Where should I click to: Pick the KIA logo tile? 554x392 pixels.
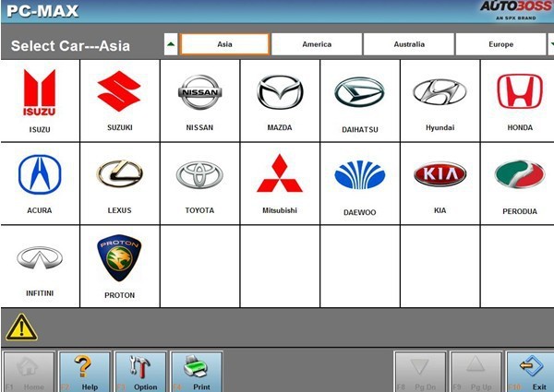[440, 184]
